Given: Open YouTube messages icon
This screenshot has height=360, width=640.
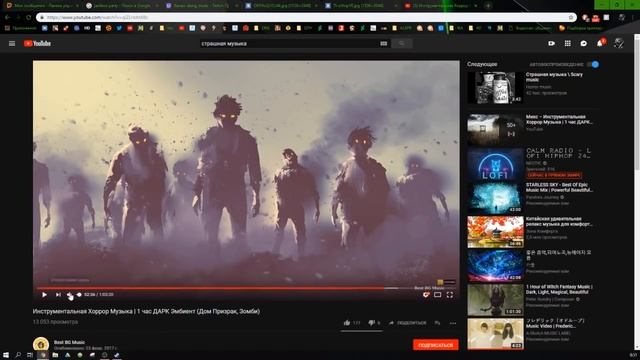Looking at the screenshot, I should pyautogui.click(x=584, y=43).
